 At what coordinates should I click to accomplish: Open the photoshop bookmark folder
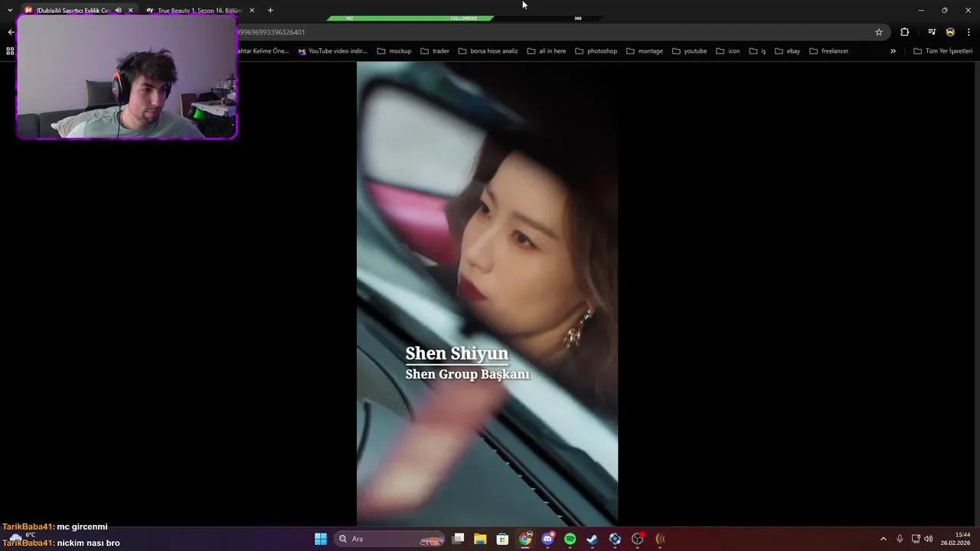596,51
